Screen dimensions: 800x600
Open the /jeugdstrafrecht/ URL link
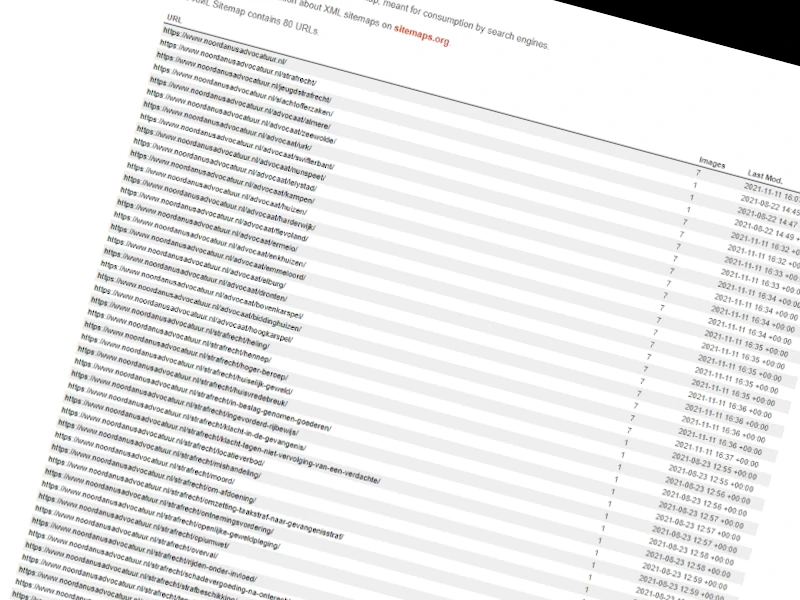(243, 77)
